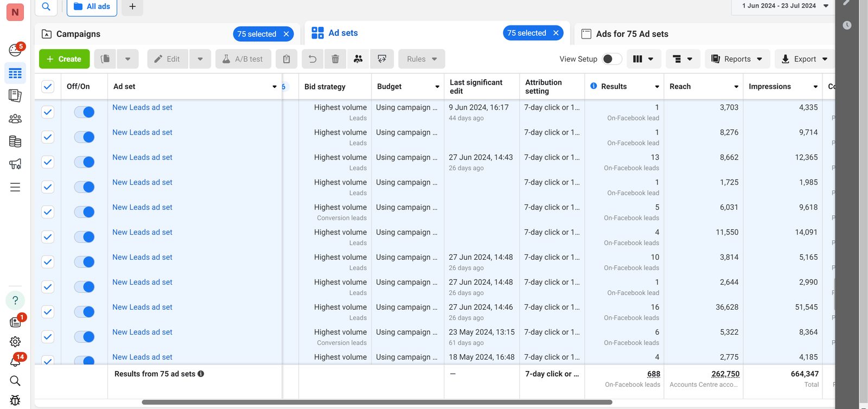Open the All tools hamburger menu in sidebar
The width and height of the screenshot is (868, 409).
click(x=15, y=187)
